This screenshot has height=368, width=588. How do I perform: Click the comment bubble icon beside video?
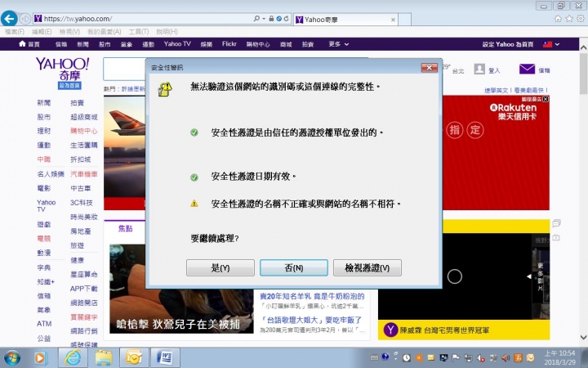click(556, 224)
